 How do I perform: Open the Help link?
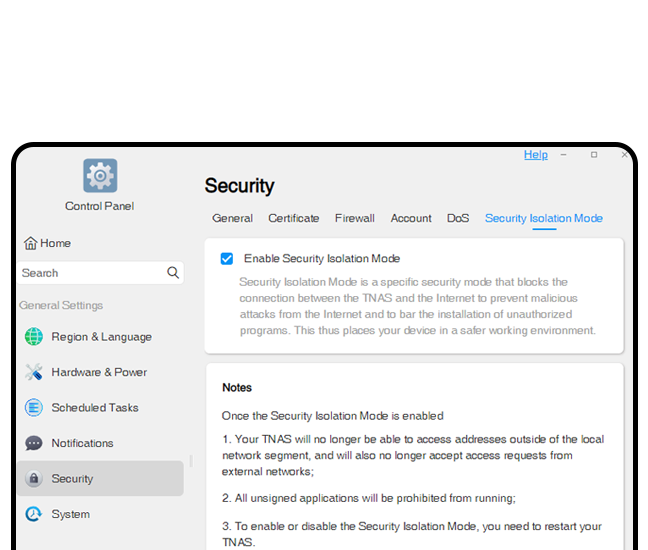click(536, 155)
